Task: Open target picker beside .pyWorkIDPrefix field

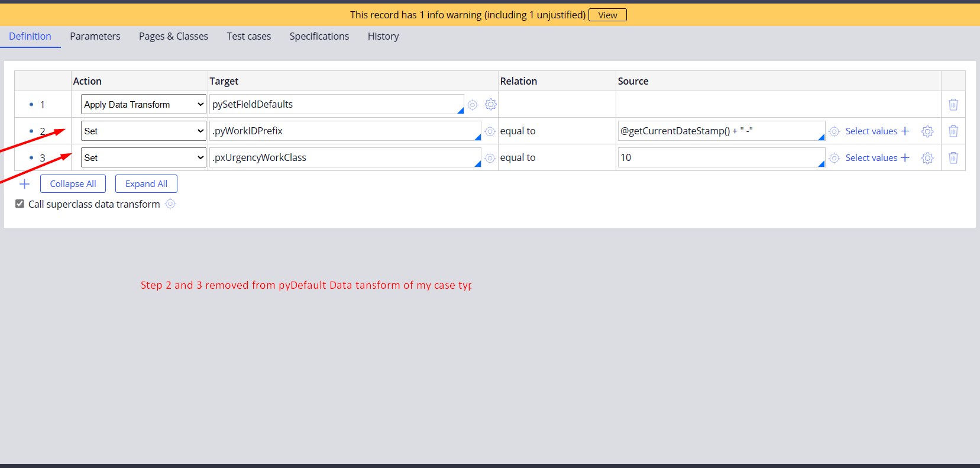Action: [490, 131]
